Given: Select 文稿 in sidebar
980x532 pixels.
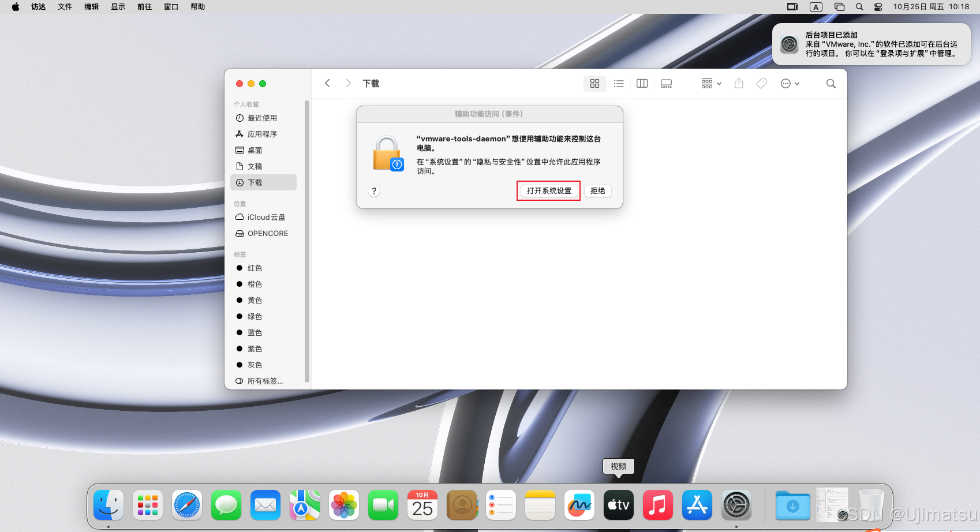Looking at the screenshot, I should click(263, 166).
